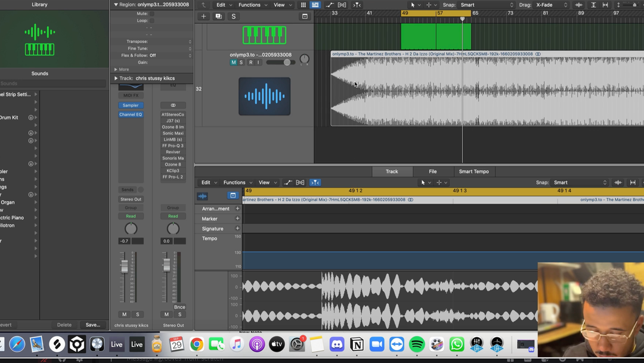
Task: Click the waveform zoom icon right of Drag menu
Action: point(578,5)
